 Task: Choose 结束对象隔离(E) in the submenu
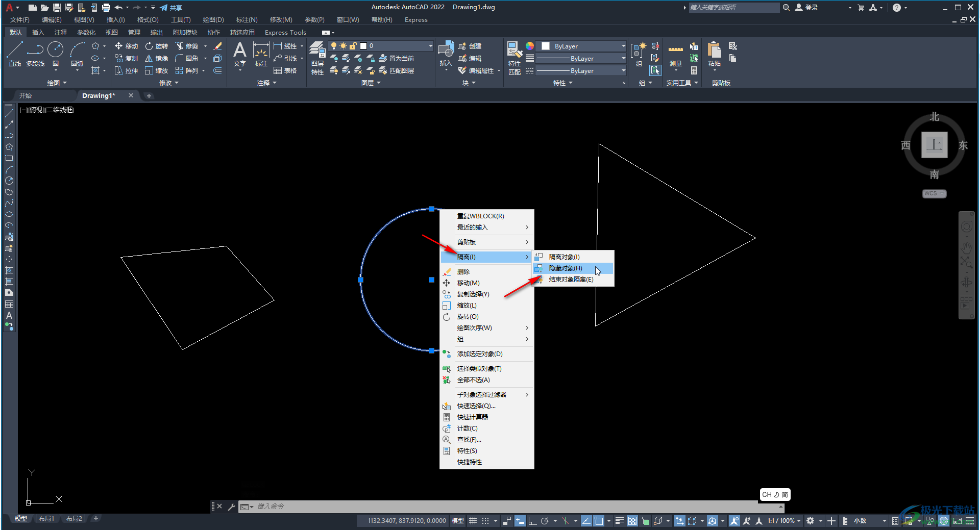pyautogui.click(x=573, y=279)
